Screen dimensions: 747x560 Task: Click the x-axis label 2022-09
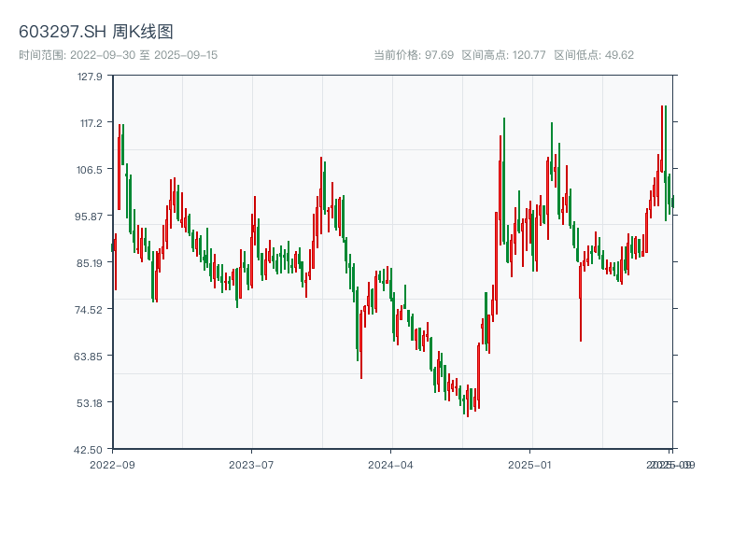[112, 465]
